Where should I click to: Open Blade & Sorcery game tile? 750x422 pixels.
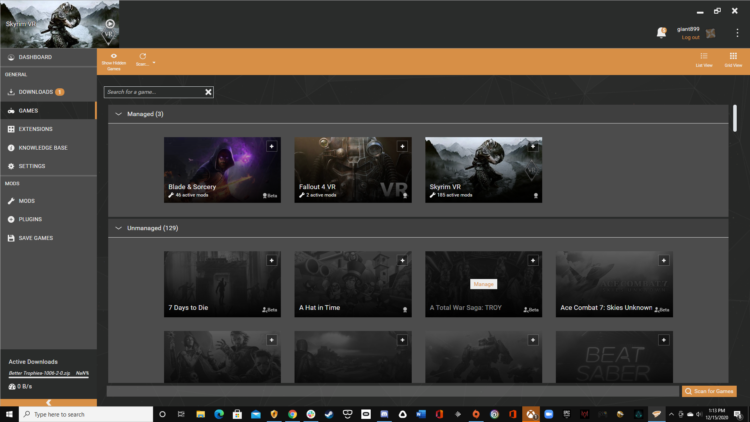(x=222, y=170)
